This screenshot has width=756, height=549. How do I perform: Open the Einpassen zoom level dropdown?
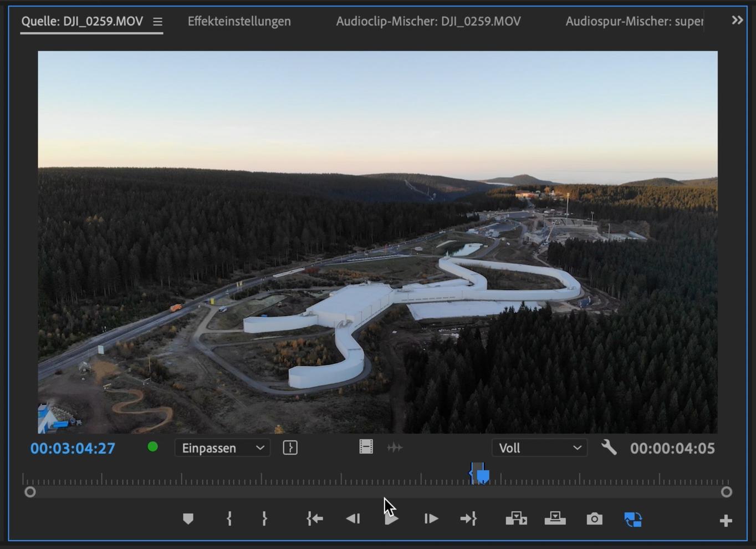(222, 448)
